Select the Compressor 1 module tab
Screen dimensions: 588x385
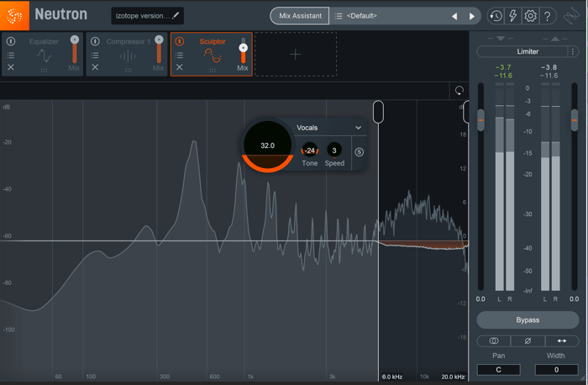127,55
